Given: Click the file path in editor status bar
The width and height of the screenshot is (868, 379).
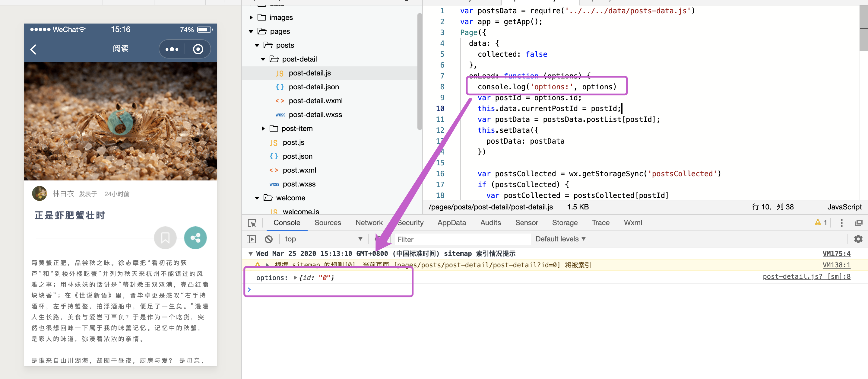Looking at the screenshot, I should coord(490,207).
